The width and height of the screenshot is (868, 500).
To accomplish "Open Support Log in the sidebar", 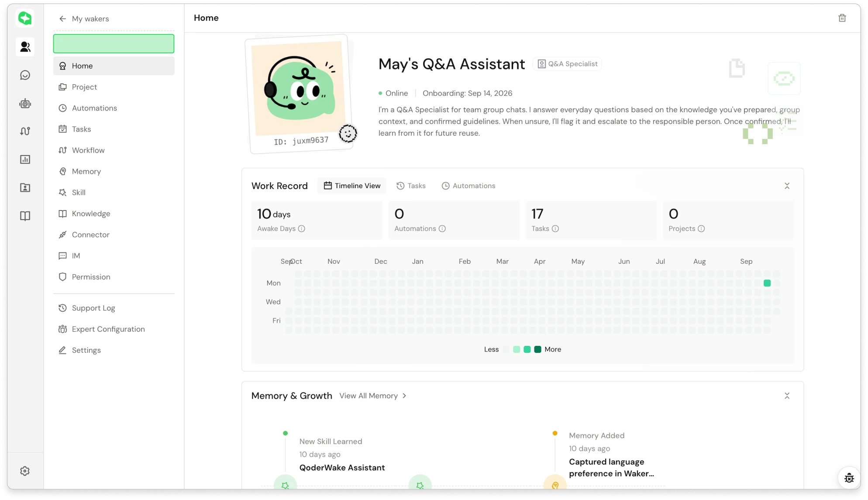I will pyautogui.click(x=114, y=308).
